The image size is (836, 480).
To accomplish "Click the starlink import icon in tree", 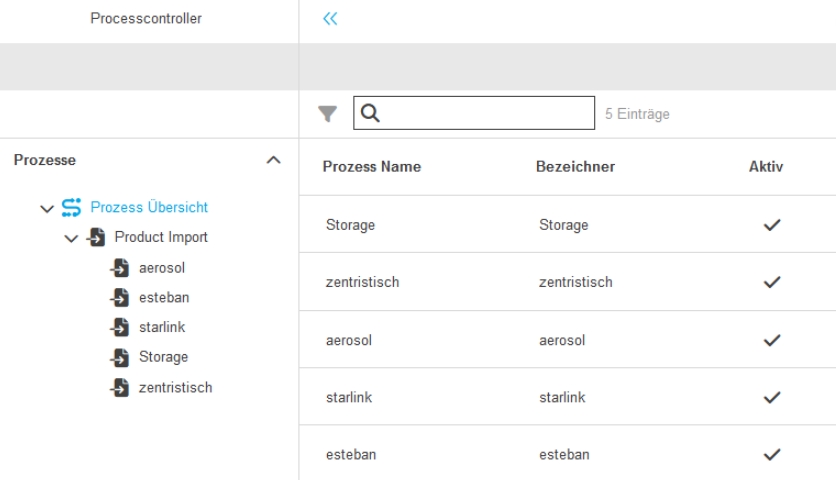I will 120,328.
